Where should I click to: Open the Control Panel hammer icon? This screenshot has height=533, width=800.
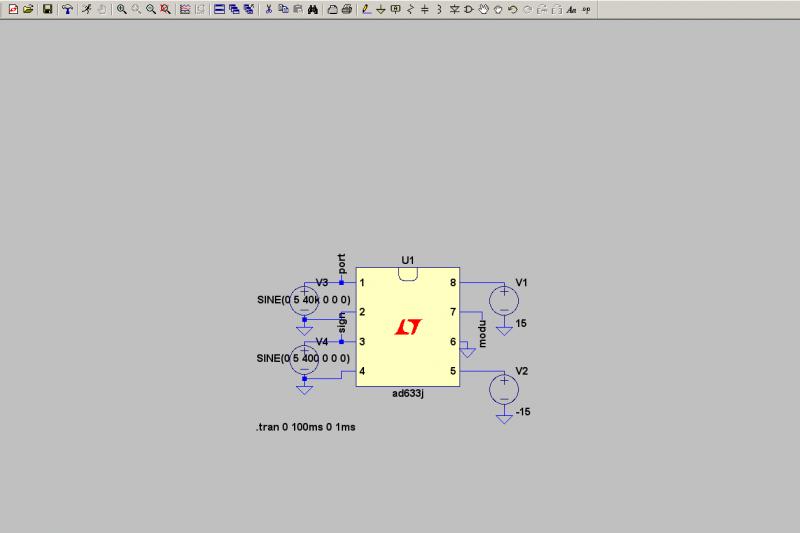pyautogui.click(x=67, y=9)
